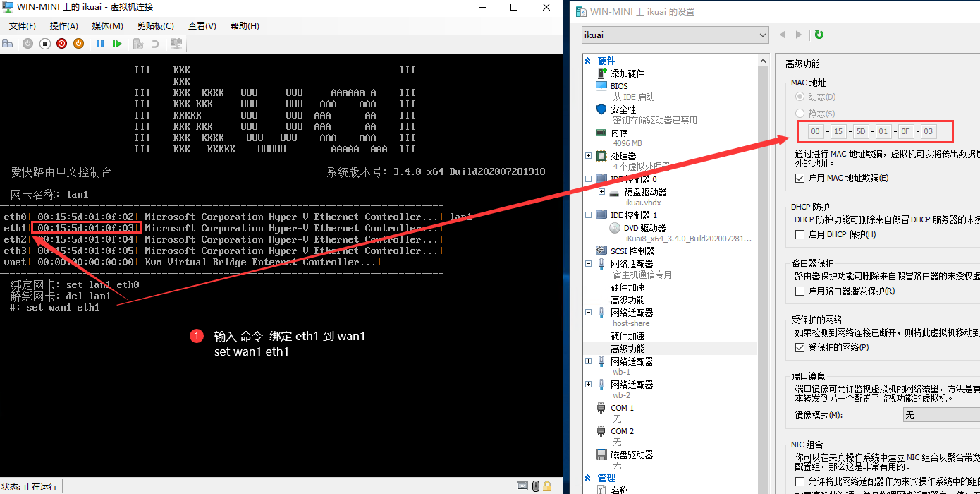Enable the 启用路由器播发保护 checkbox
The width and height of the screenshot is (980, 494).
coord(800,291)
